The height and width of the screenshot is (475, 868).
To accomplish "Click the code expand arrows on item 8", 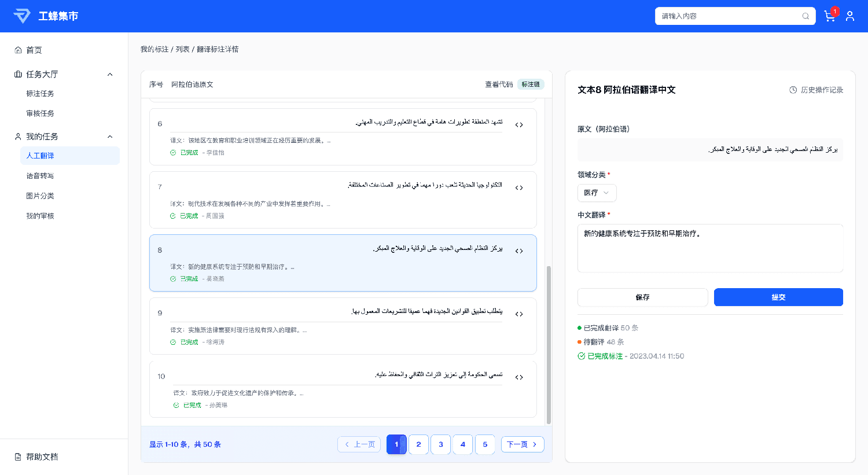I will coord(519,251).
